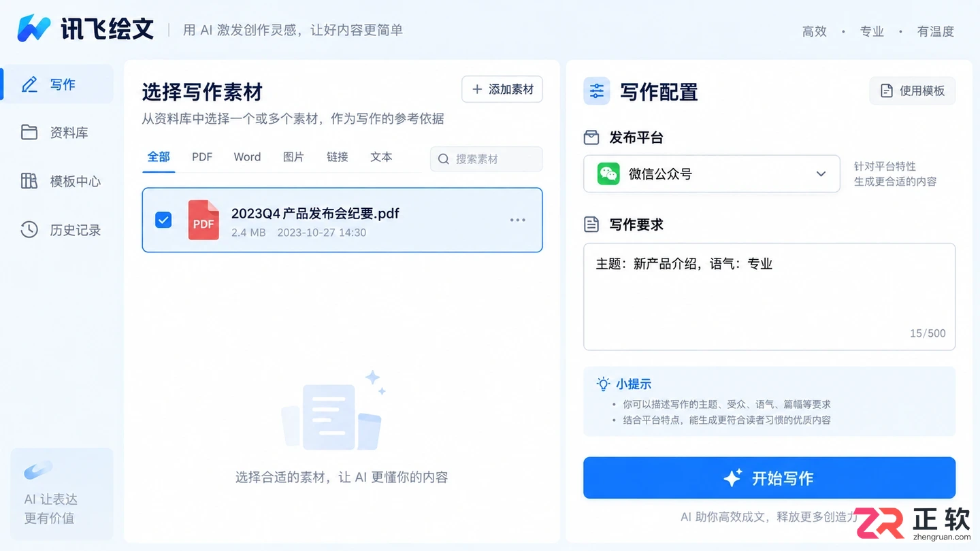Viewport: 980px width, 551px height.
Task: Click the 添加素材 button
Action: tap(502, 89)
